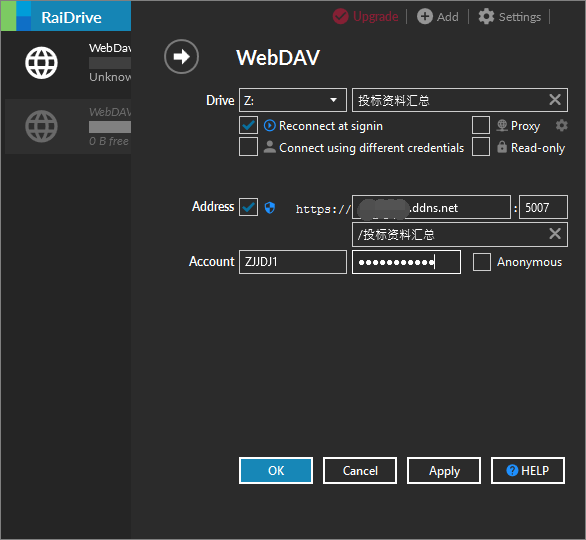
Task: Click the arrow circle icon beside WebDAV
Action: click(x=181, y=56)
